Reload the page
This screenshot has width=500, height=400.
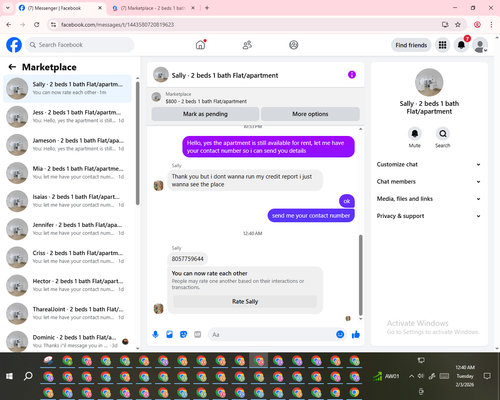(x=37, y=25)
